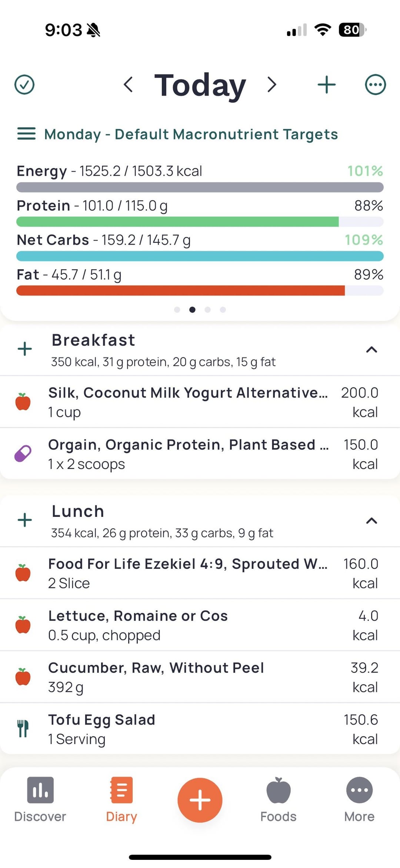
Task: Tap the mark-day-complete checkmark icon
Action: pyautogui.click(x=24, y=85)
